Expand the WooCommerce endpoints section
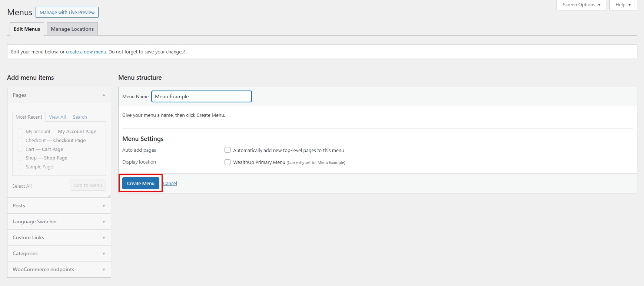644x286 pixels. tap(104, 270)
